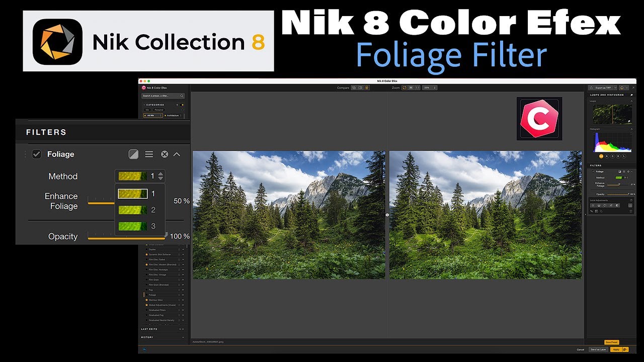
Task: Click the Apply button
Action: coord(616,349)
